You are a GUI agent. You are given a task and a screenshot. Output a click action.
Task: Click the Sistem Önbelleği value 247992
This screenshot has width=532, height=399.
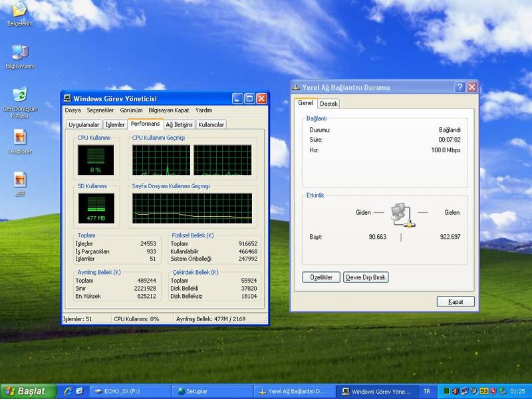247,259
